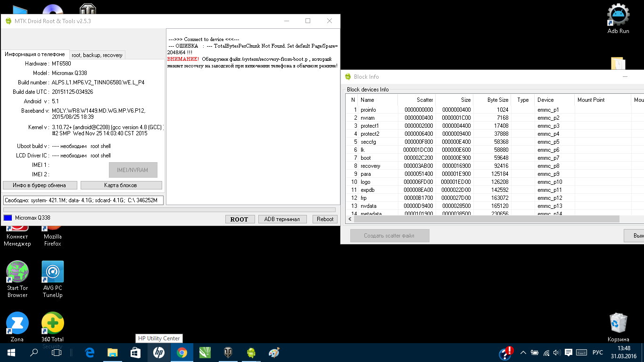This screenshot has width=644, height=362.
Task: Select the frp block row
Action: tap(495, 198)
